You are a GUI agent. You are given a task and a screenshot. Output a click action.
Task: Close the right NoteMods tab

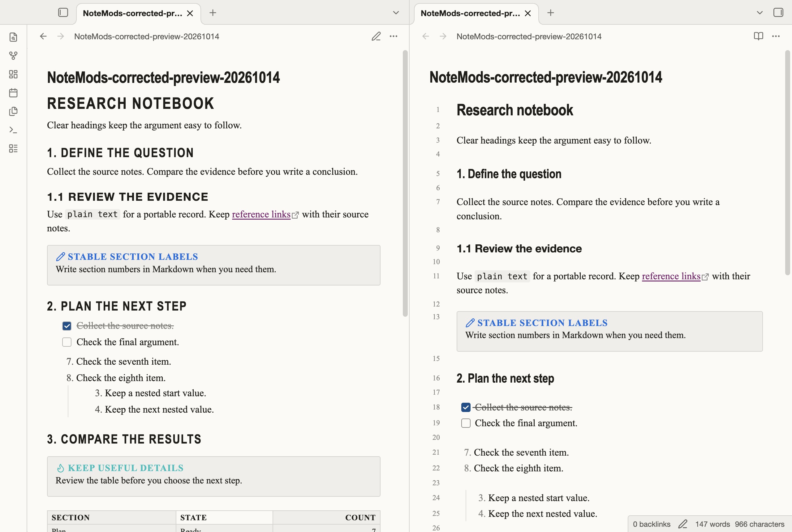coord(528,13)
